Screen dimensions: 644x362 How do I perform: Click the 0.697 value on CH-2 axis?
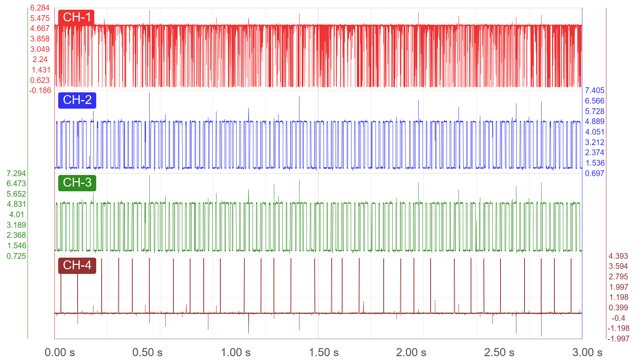[595, 173]
